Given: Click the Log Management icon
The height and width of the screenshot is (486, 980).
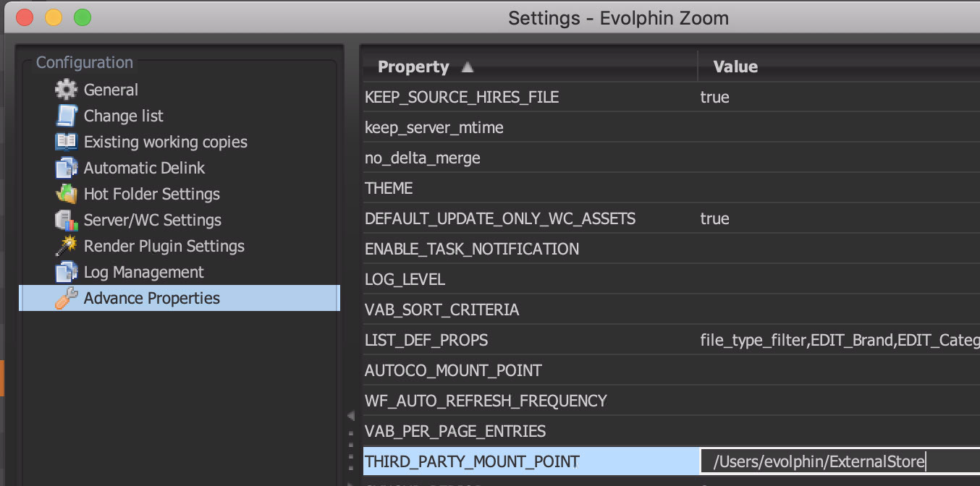Looking at the screenshot, I should click(x=66, y=272).
